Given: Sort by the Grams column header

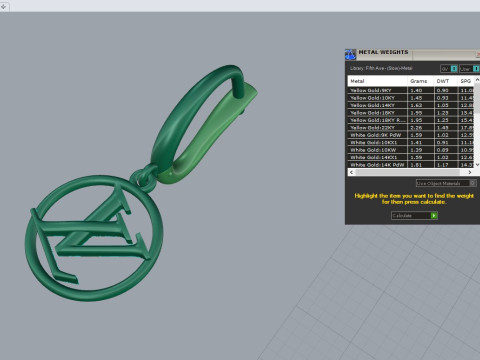Looking at the screenshot, I should click(421, 81).
